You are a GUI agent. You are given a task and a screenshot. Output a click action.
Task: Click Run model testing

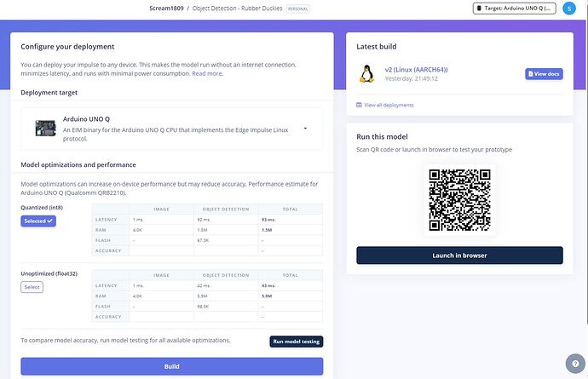coord(296,342)
